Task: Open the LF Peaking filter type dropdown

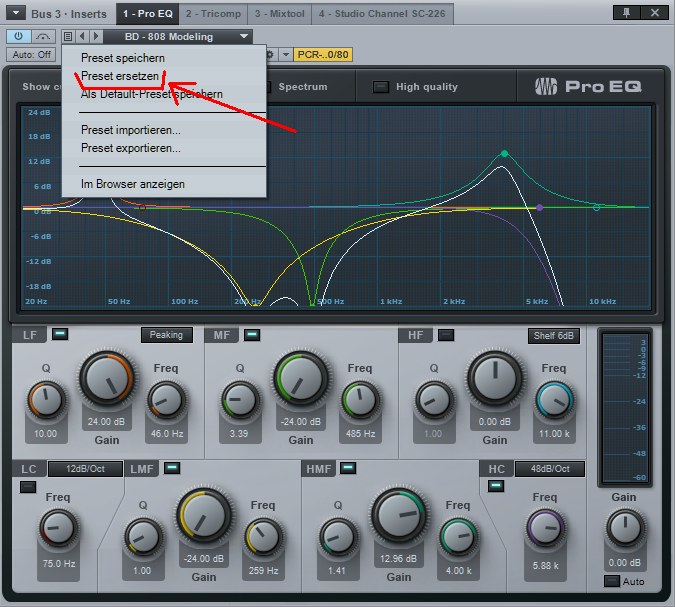Action: [167, 335]
